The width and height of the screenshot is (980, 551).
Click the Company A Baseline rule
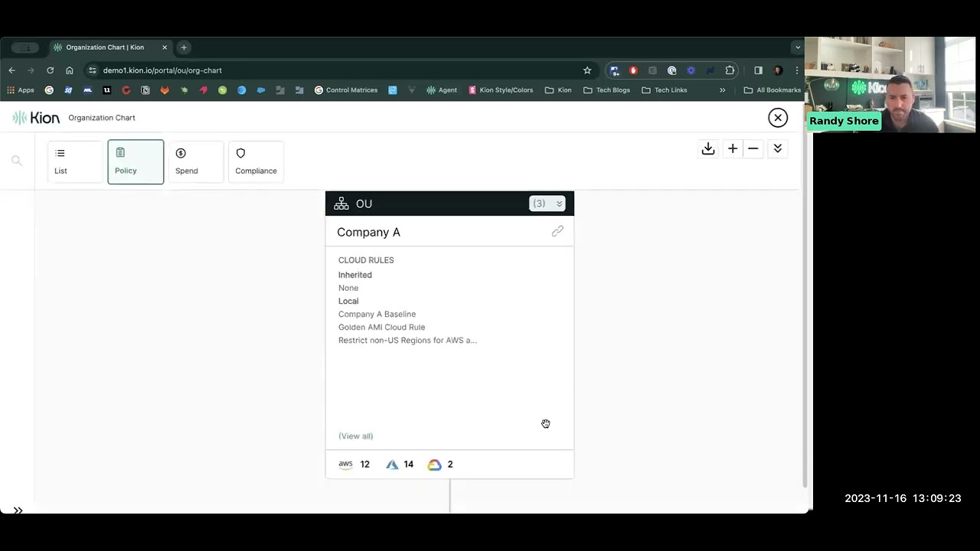(377, 314)
